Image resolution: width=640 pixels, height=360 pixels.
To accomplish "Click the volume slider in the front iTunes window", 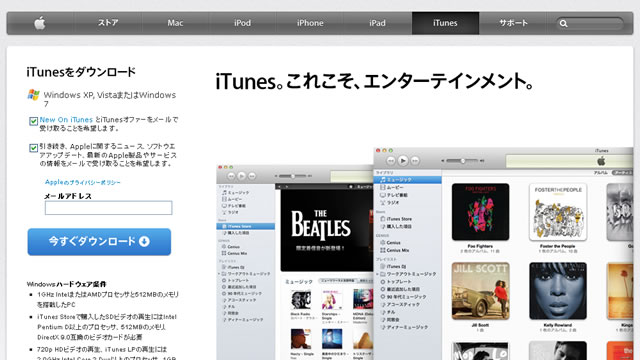I will 462,161.
